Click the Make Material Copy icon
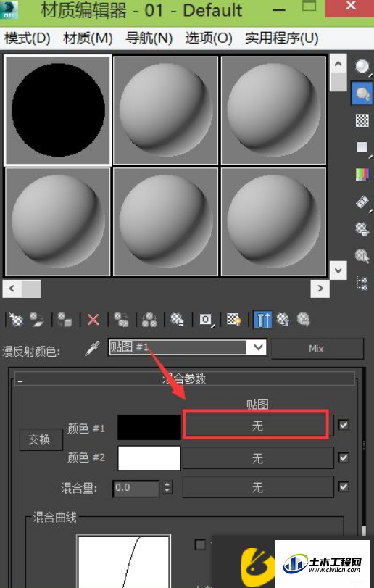 pyautogui.click(x=121, y=320)
